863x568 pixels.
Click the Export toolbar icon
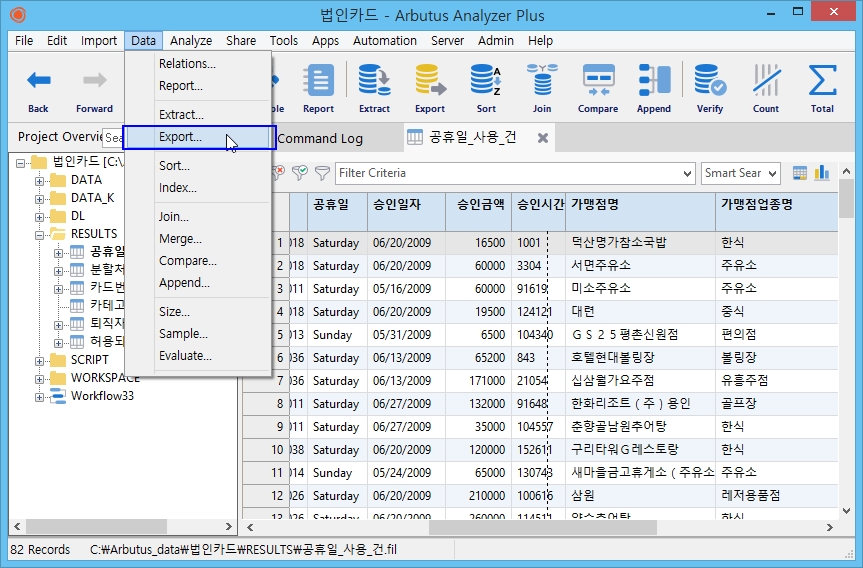[x=430, y=80]
